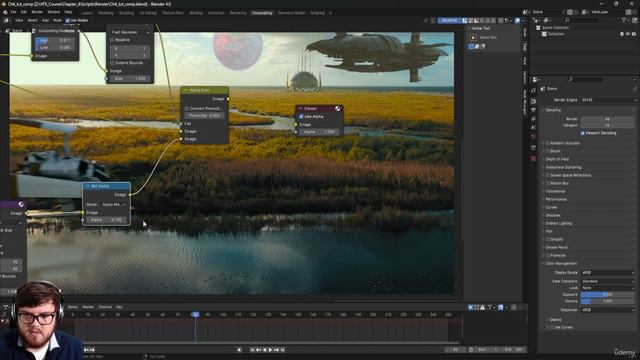
Task: Collapse the Viewer node
Action: tap(301, 109)
